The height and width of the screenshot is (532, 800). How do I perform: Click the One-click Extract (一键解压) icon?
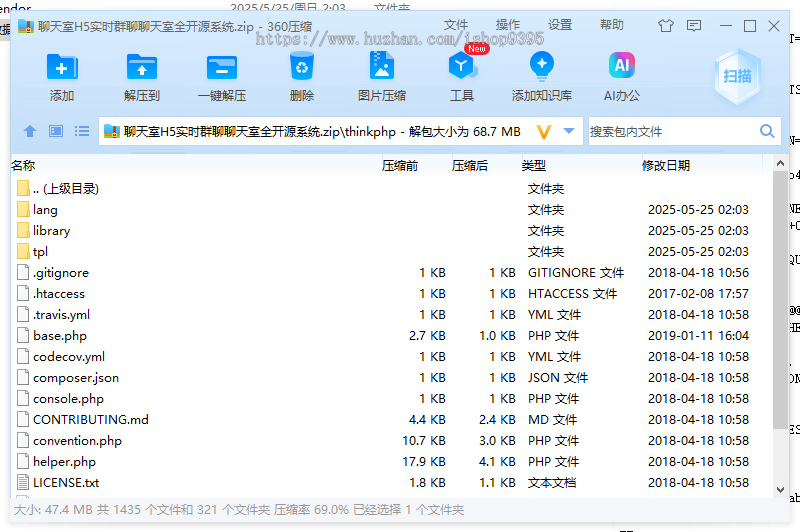tap(222, 67)
